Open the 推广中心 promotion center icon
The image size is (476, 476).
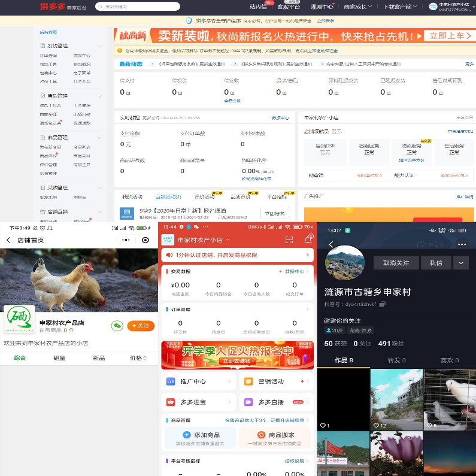[171, 381]
